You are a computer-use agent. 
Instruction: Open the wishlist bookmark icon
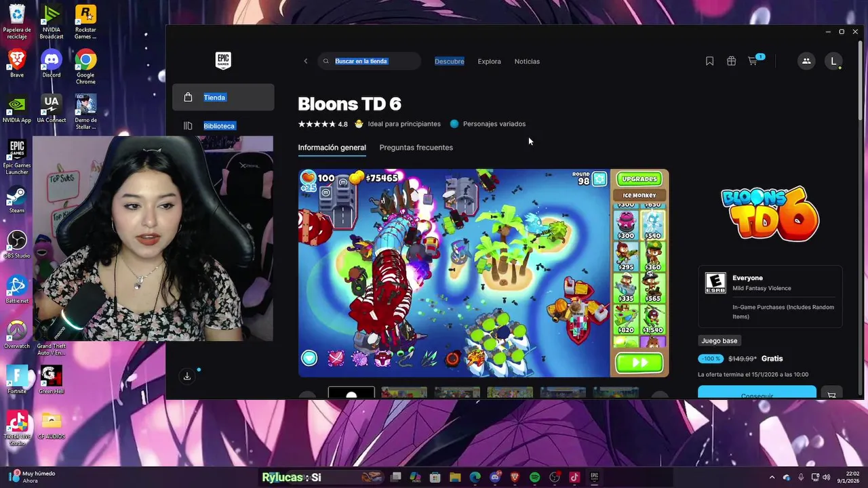click(x=709, y=61)
